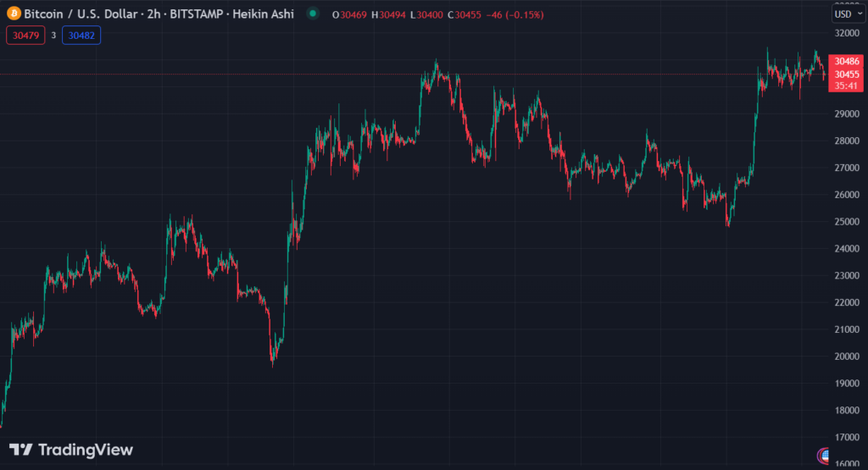This screenshot has height=470, width=868.
Task: Click the red 30486 price label
Action: click(x=847, y=61)
